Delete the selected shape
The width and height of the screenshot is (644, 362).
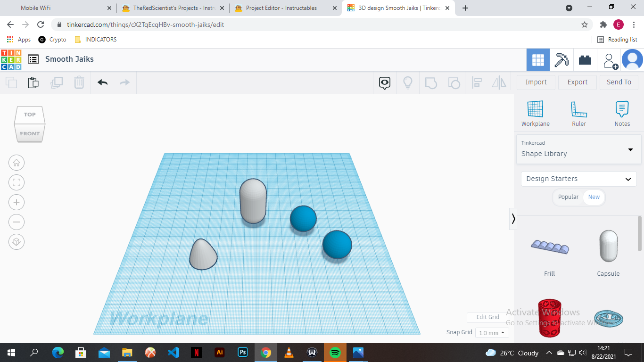coord(79,82)
